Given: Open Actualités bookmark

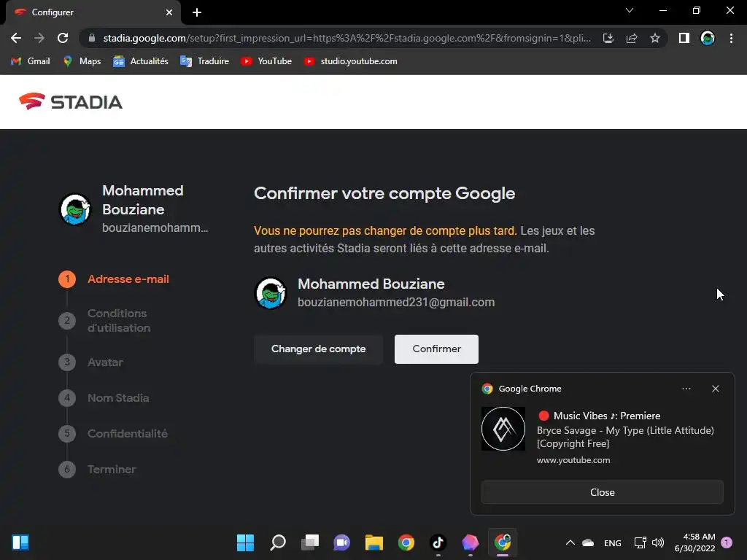Looking at the screenshot, I should click(x=141, y=61).
